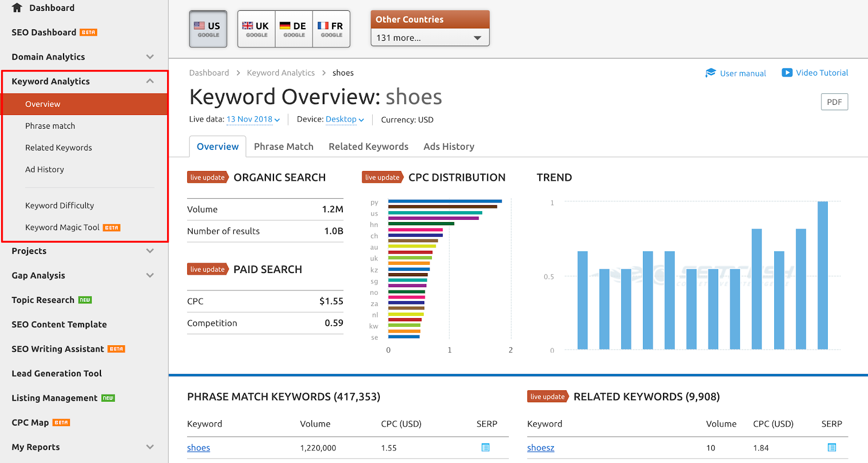Switch to the Related Keywords tab
Image resolution: width=868 pixels, height=463 pixels.
click(368, 147)
